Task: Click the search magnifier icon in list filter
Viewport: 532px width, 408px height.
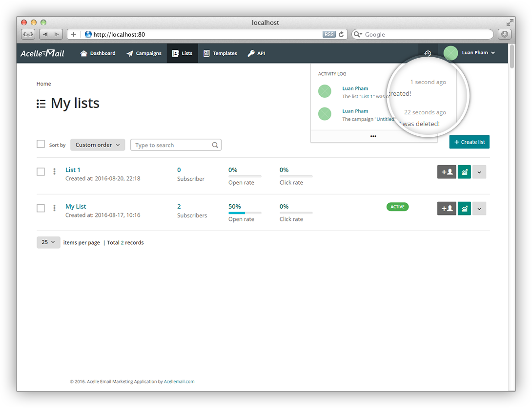Action: point(215,145)
